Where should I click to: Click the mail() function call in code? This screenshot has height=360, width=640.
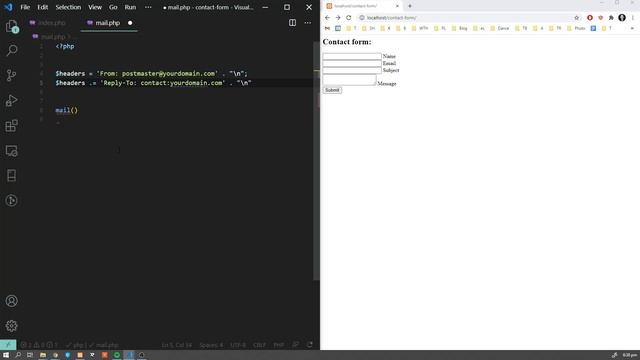click(67, 110)
